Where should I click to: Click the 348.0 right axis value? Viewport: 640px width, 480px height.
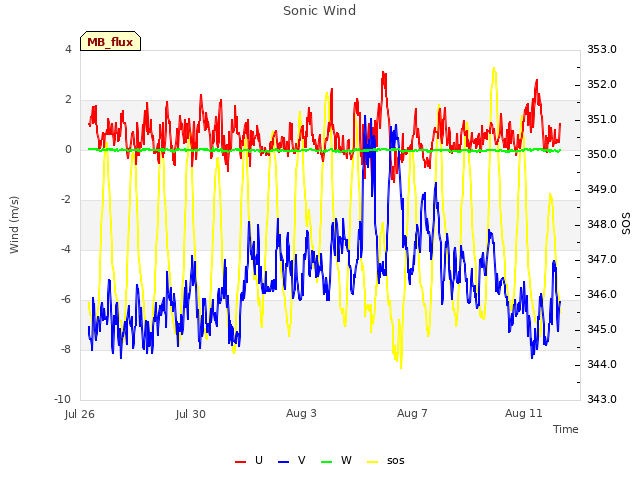pos(602,224)
